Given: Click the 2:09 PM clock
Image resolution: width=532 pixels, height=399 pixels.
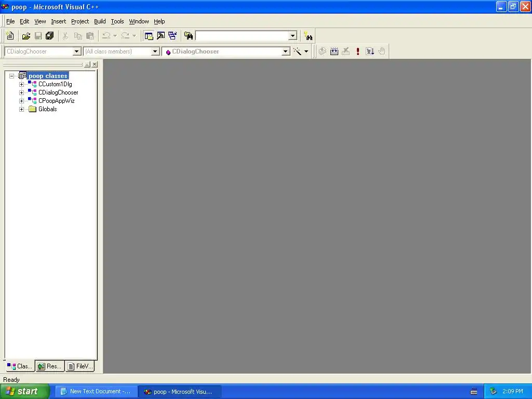Looking at the screenshot, I should pyautogui.click(x=513, y=392).
